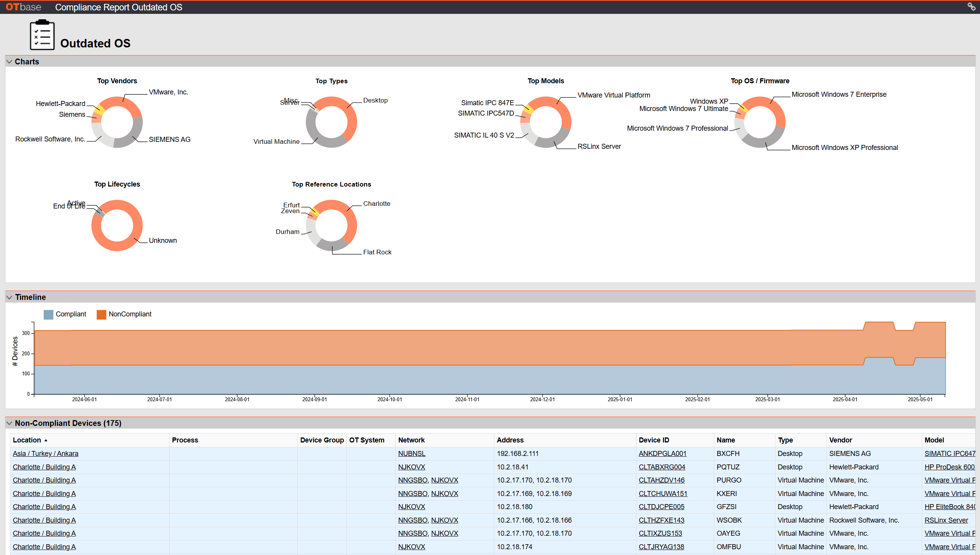Click Microsoft Windows 7 Professional label
The width and height of the screenshot is (980, 555).
(677, 128)
